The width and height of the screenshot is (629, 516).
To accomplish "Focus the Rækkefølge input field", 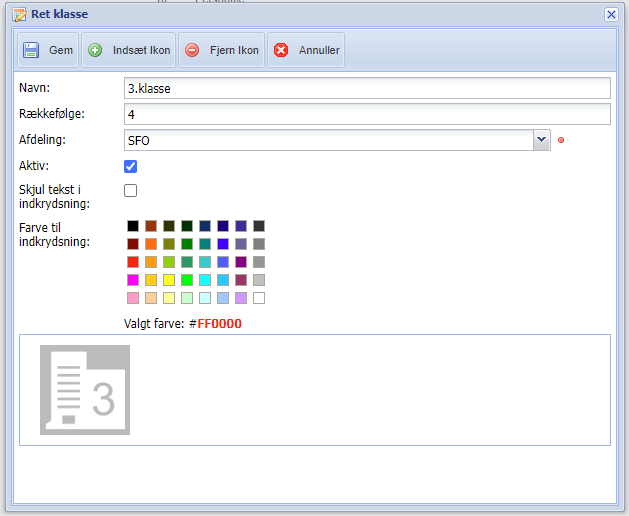I will tap(366, 114).
